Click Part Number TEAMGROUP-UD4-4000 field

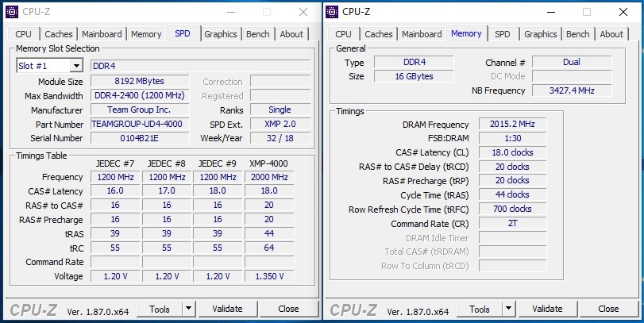(x=140, y=124)
